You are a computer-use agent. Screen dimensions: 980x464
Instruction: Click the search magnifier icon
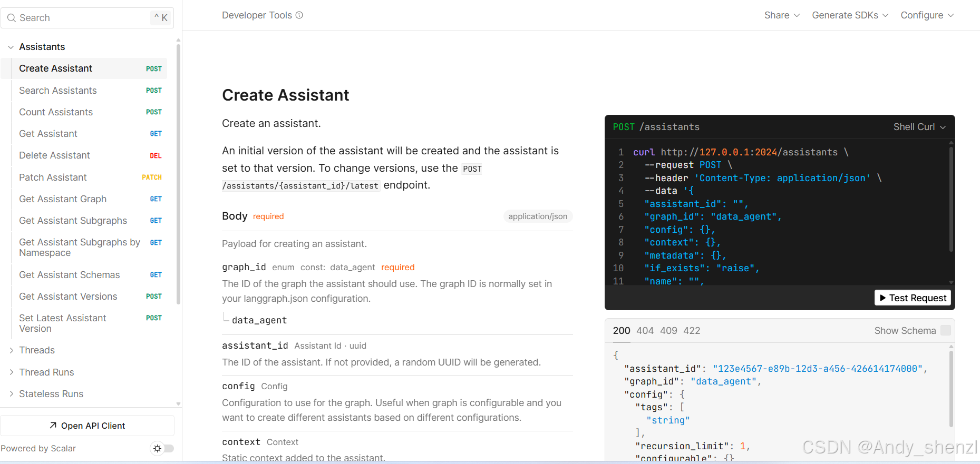(x=12, y=18)
